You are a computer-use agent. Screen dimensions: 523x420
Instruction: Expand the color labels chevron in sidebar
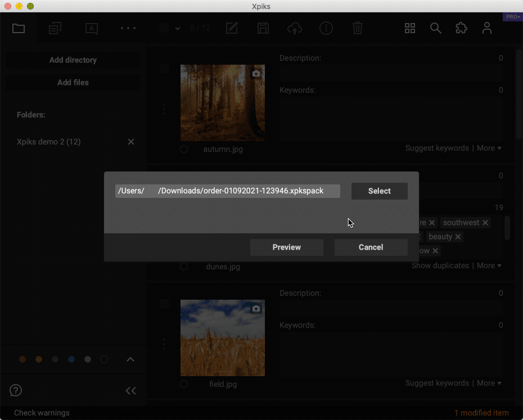[x=130, y=359]
